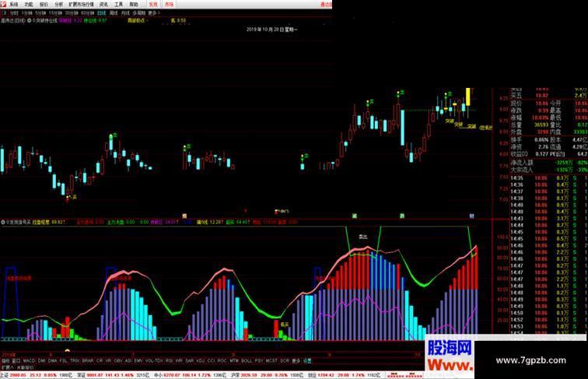Select the OBV indicator tab
The height and width of the screenshot is (379, 588).
click(x=118, y=360)
